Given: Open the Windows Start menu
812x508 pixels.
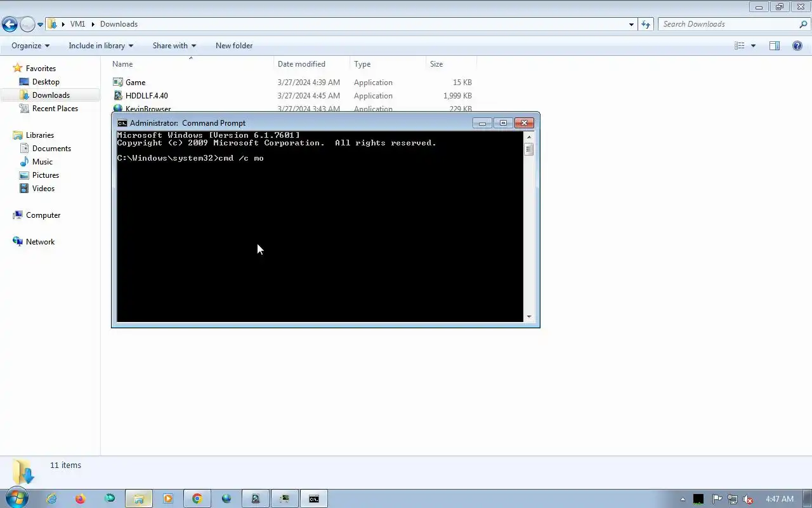Looking at the screenshot, I should [x=16, y=498].
